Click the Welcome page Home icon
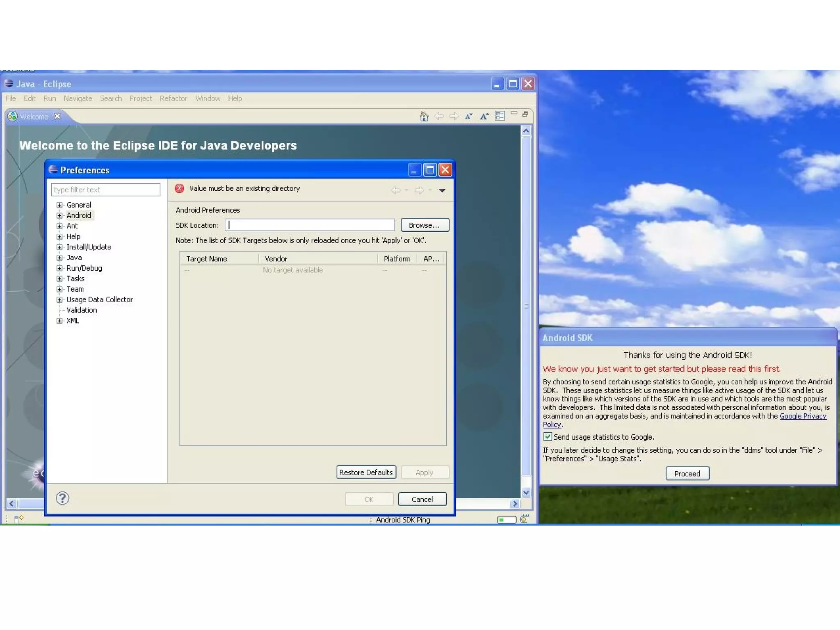 tap(424, 116)
